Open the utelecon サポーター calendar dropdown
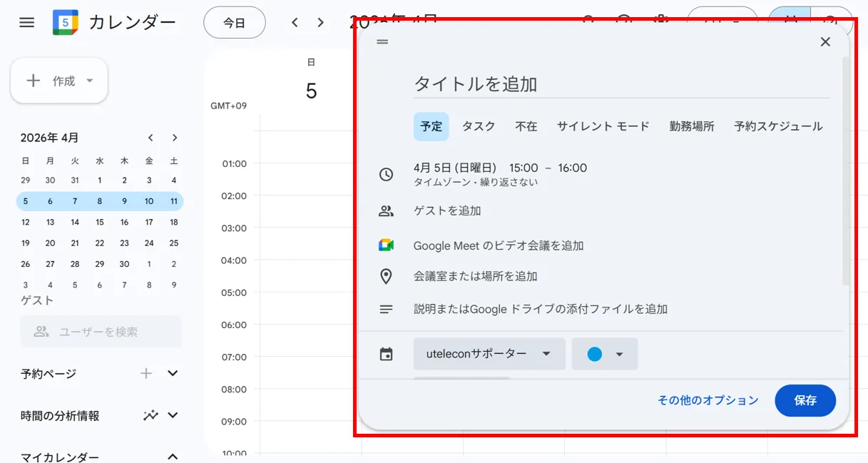868x463 pixels. coord(489,354)
